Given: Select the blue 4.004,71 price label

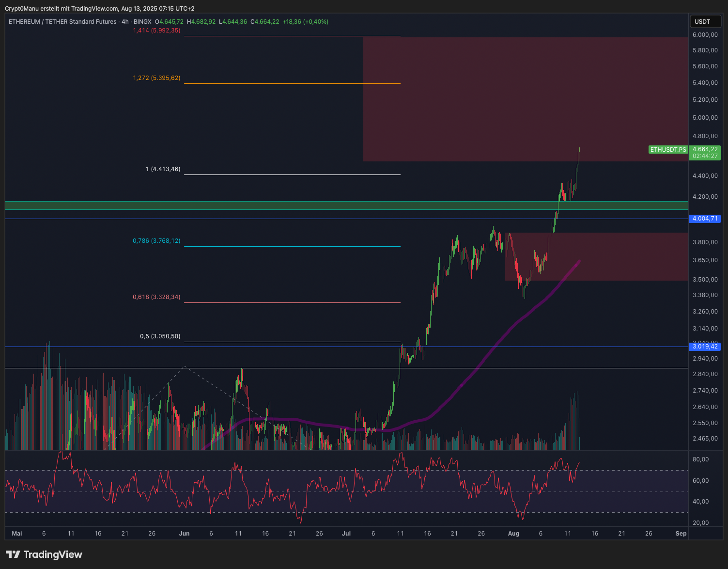Looking at the screenshot, I should tap(705, 219).
